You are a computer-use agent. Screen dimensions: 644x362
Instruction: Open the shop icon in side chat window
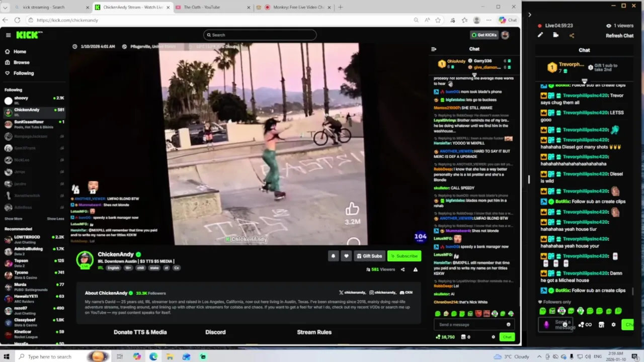601,325
